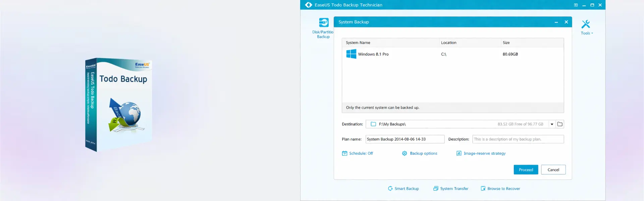Click '83.52 GB Free of 96.77 GB' text

[x=520, y=124]
